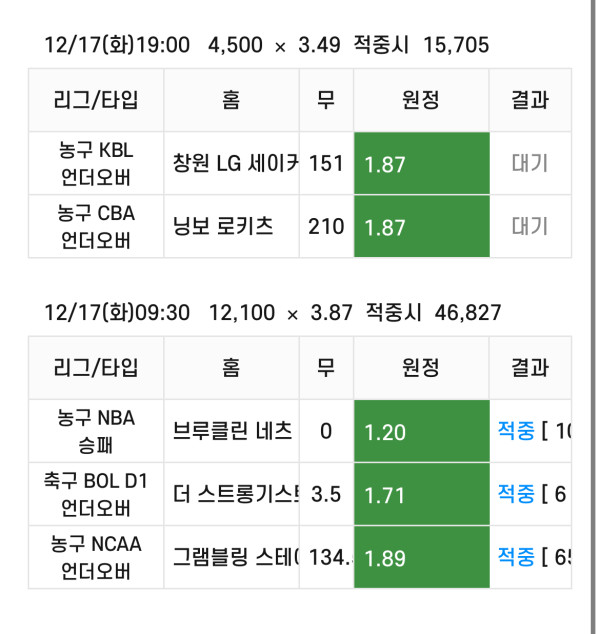Click the 151 handicap value in KBL row
This screenshot has height=634, width=600.
[326, 163]
